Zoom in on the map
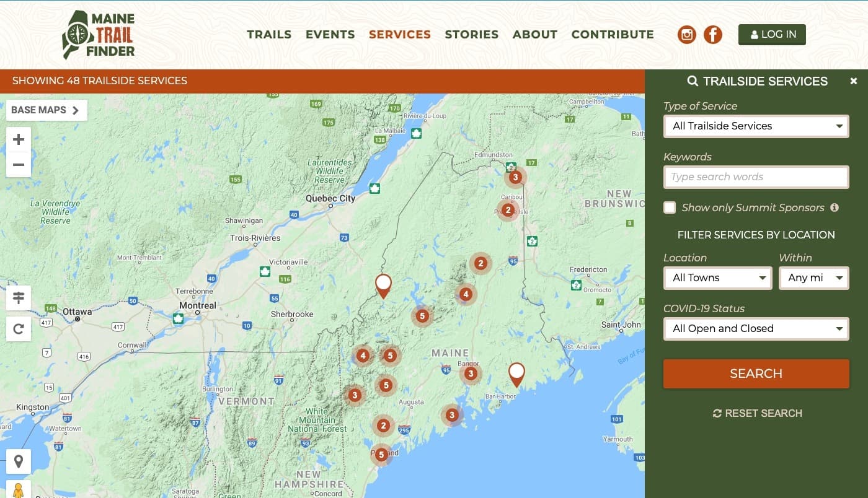The height and width of the screenshot is (498, 868). point(19,139)
